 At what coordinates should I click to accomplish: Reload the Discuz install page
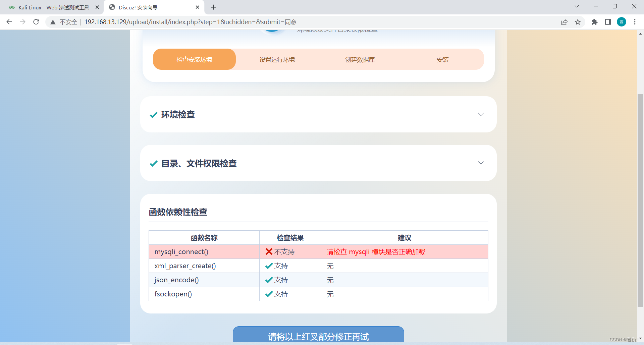[36, 22]
